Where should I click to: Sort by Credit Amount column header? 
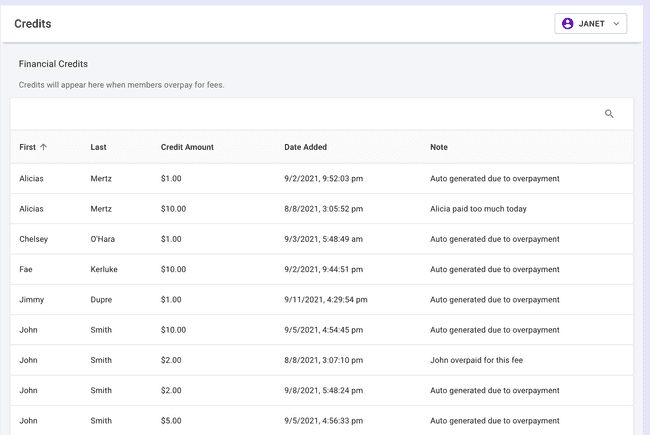point(187,147)
